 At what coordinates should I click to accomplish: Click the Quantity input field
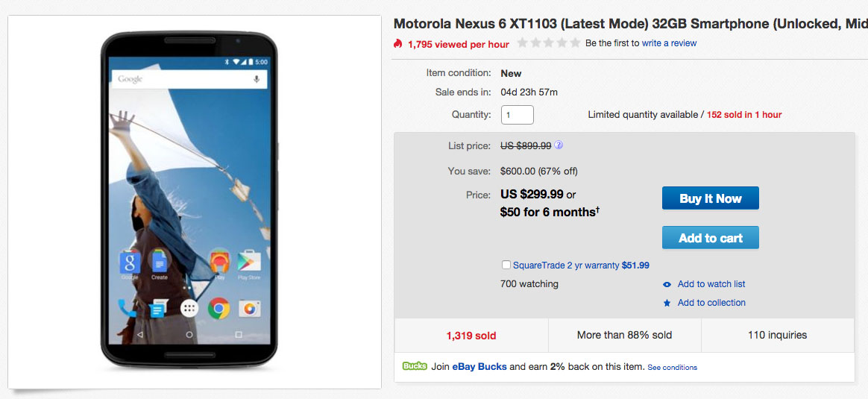(x=518, y=115)
